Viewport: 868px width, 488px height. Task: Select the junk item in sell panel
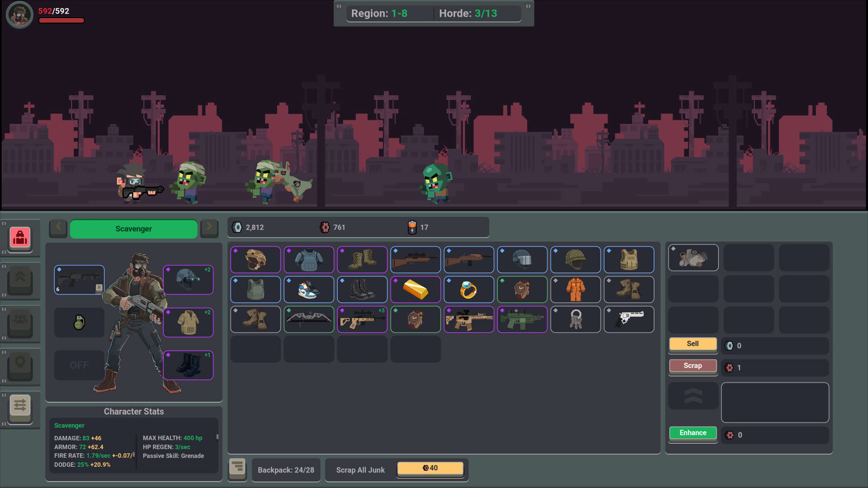pyautogui.click(x=693, y=258)
